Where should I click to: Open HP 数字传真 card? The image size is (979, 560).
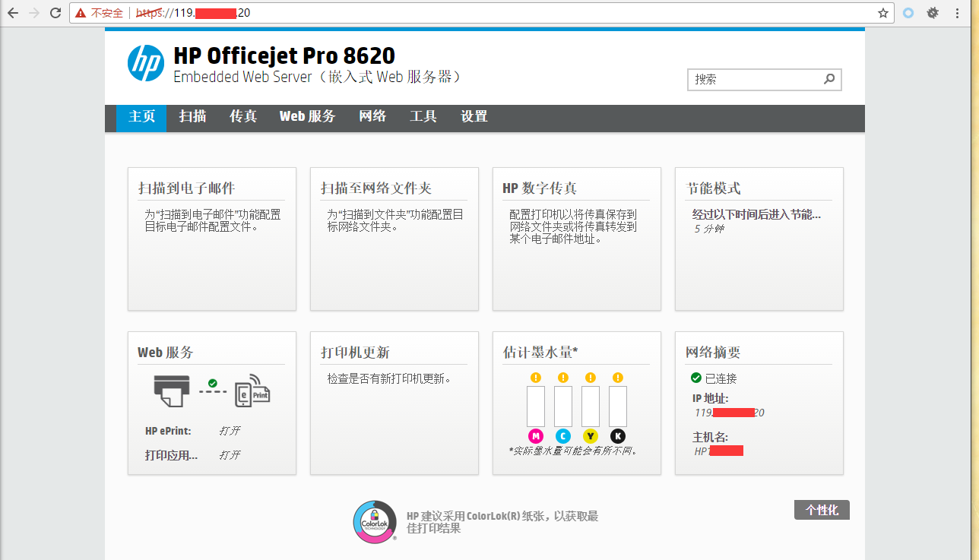577,239
